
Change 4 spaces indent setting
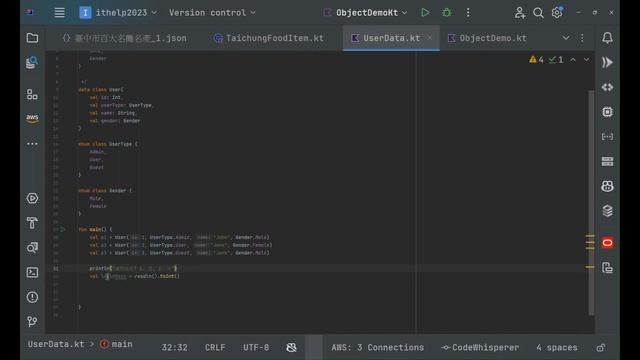click(x=557, y=347)
